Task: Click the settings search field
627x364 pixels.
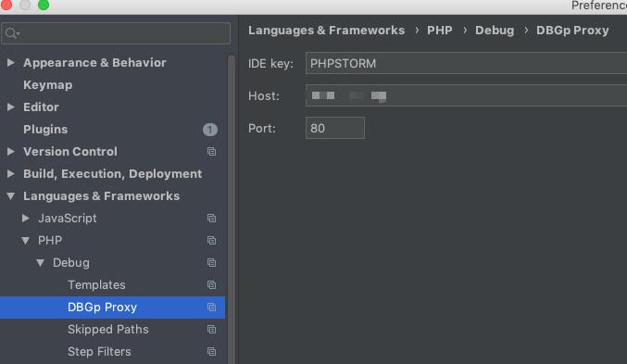Action: point(116,33)
